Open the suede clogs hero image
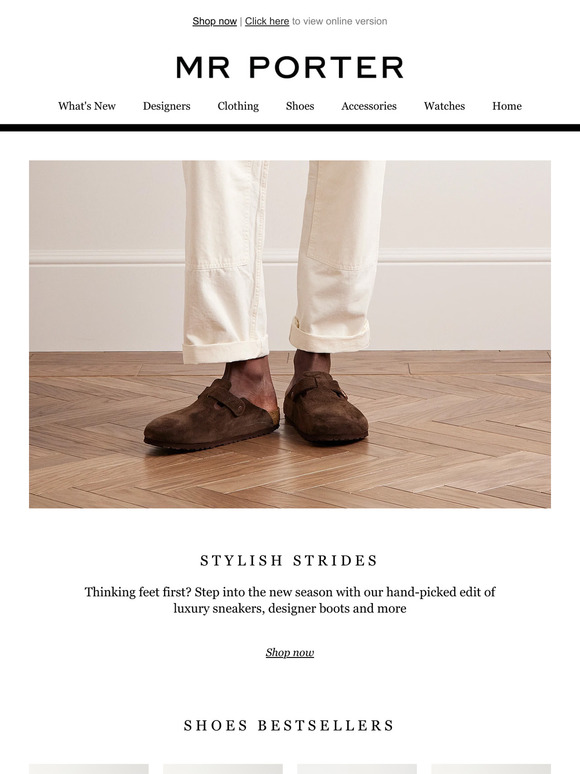The image size is (580, 774). [x=290, y=334]
